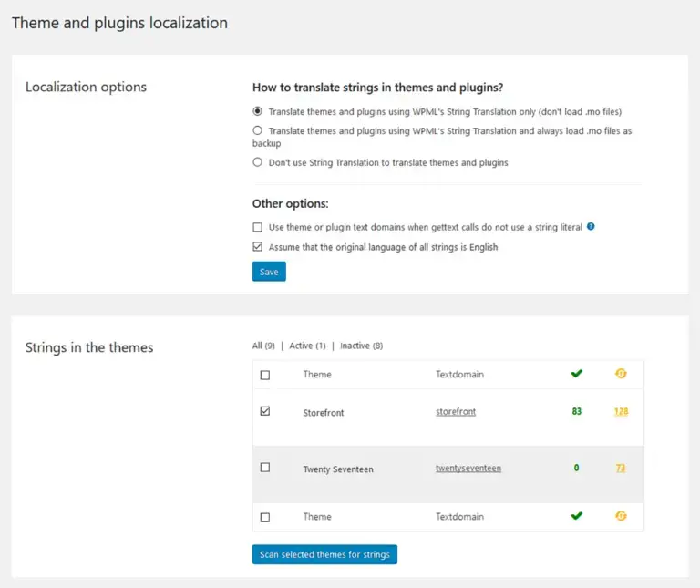Click Storefront's translated count 83
This screenshot has width=700, height=588.
tap(577, 411)
